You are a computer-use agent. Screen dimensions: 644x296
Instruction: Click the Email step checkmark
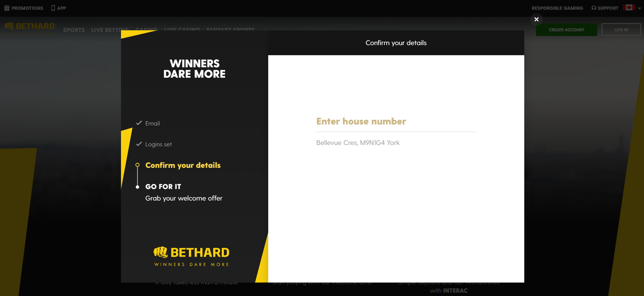tap(139, 123)
